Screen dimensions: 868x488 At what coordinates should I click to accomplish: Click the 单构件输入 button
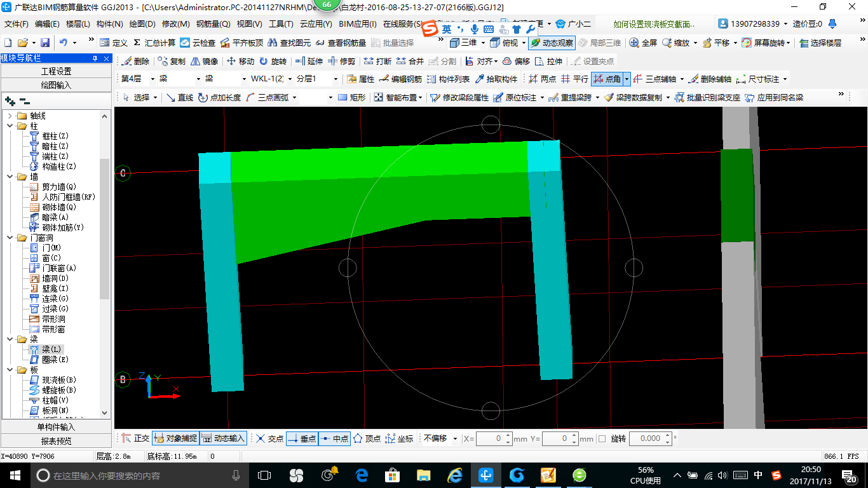(56, 427)
